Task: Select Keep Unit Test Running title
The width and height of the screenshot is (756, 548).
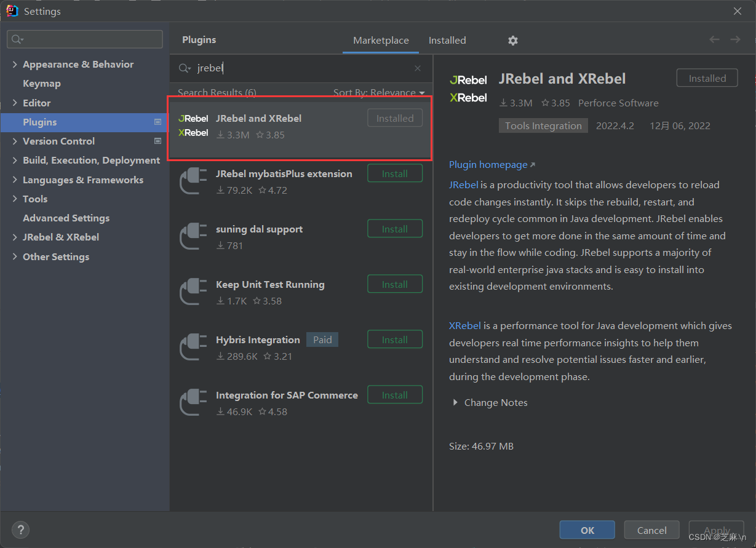Action: pyautogui.click(x=270, y=284)
